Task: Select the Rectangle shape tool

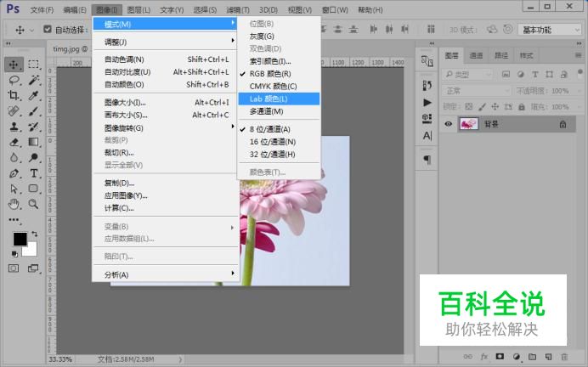Action: (34, 189)
